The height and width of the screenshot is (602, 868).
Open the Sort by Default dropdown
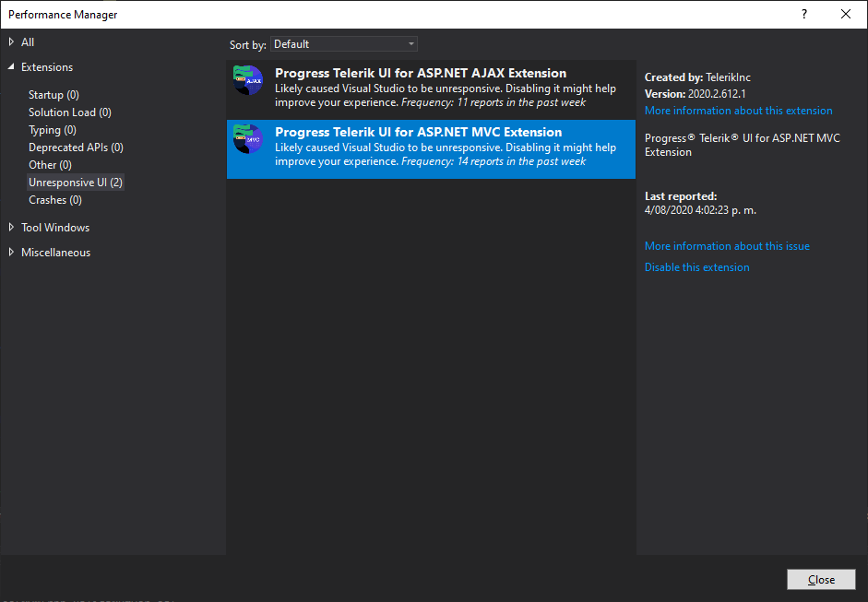coord(344,44)
